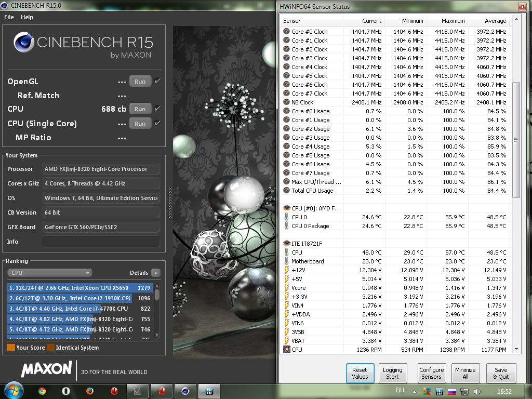Click the HWiNFO64 scroll down arrow
Image resolution: width=532 pixels, height=399 pixels.
click(516, 349)
